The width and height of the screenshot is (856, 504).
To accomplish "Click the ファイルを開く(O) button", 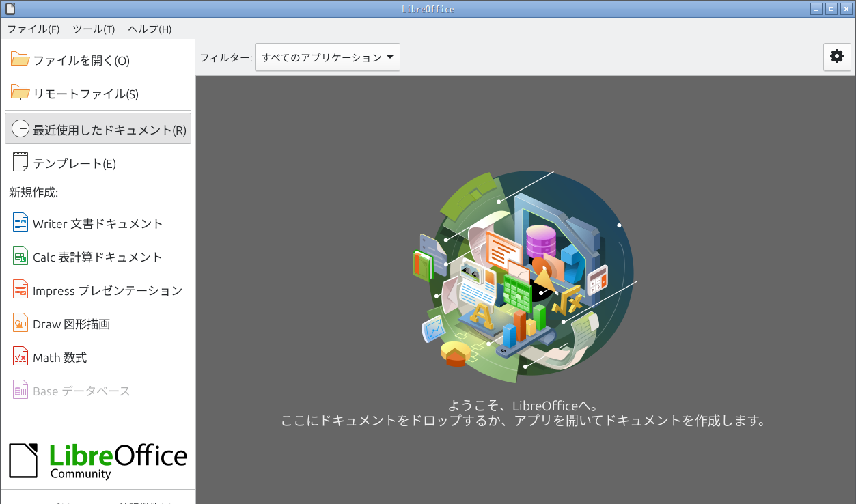I will tap(98, 60).
